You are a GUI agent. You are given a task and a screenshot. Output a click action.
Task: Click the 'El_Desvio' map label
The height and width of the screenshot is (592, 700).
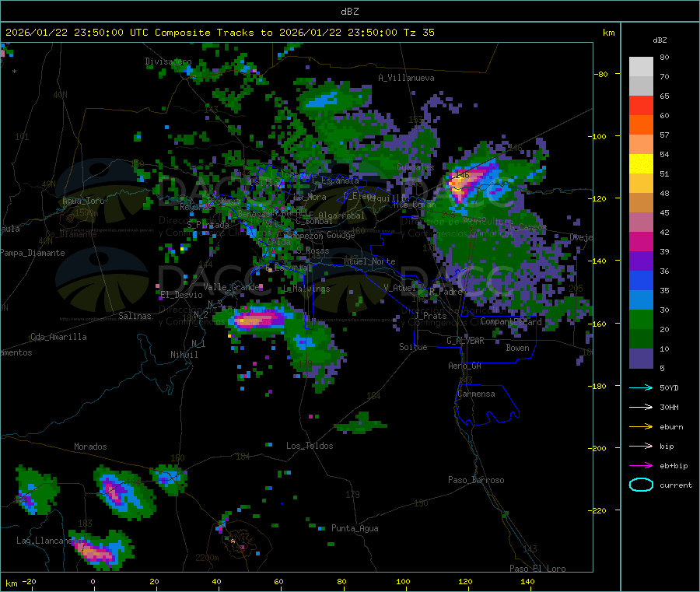[x=181, y=295]
